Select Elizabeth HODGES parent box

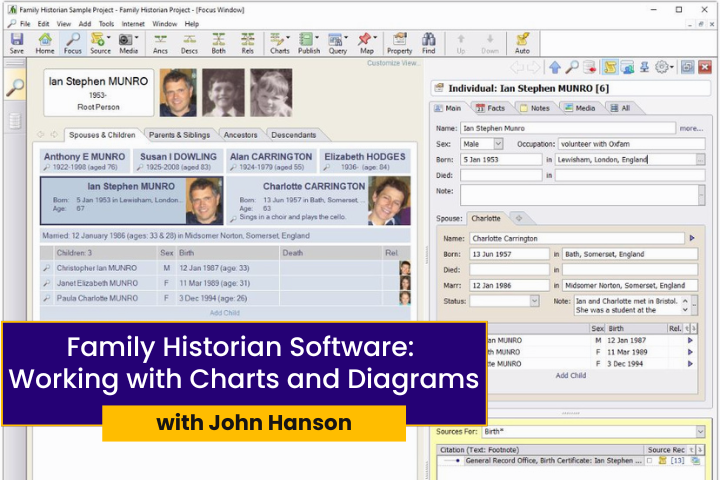click(365, 161)
